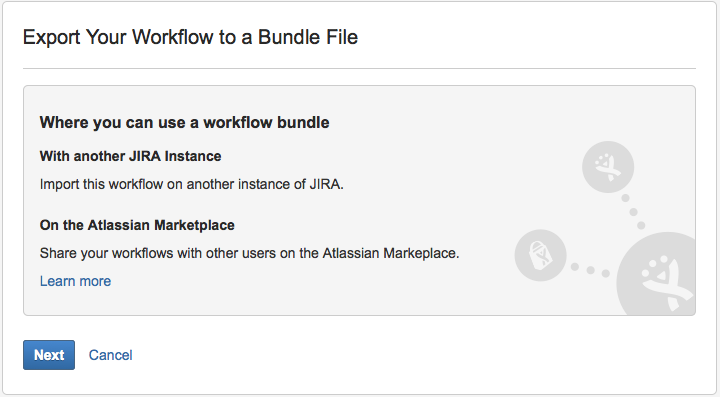Click the Export Your Workflow dialog title
Image resolution: width=720 pixels, height=397 pixels.
click(x=190, y=37)
